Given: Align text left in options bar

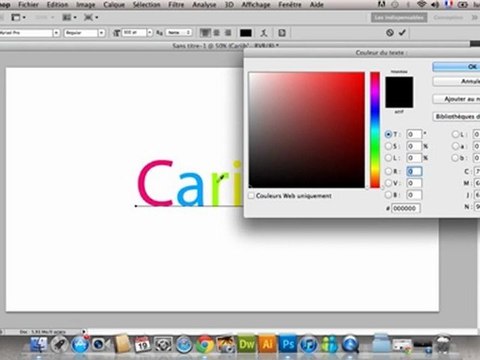Looking at the screenshot, I should click(205, 33).
